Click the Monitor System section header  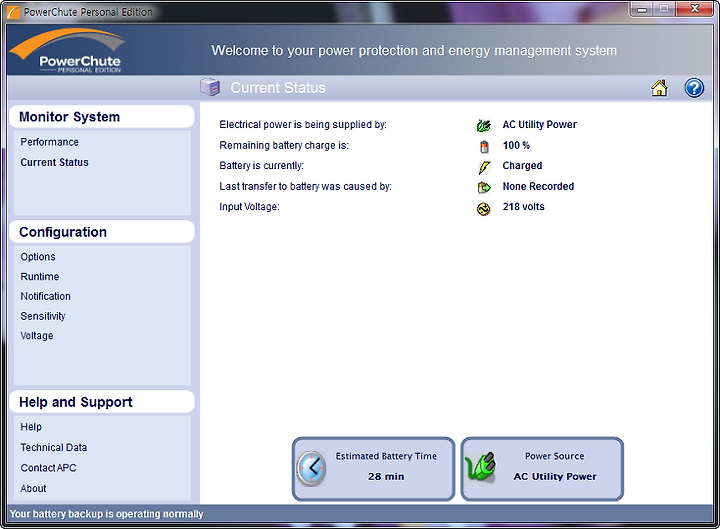point(101,117)
